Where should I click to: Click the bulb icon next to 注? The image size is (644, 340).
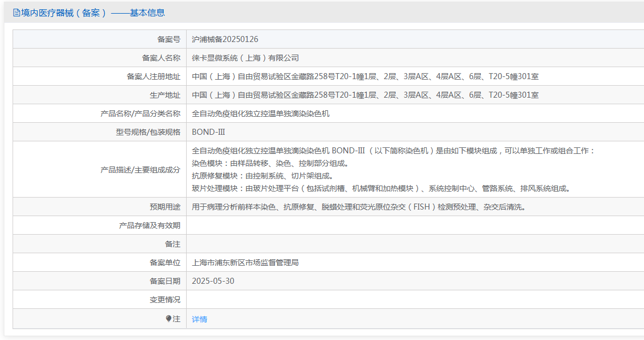click(x=169, y=319)
